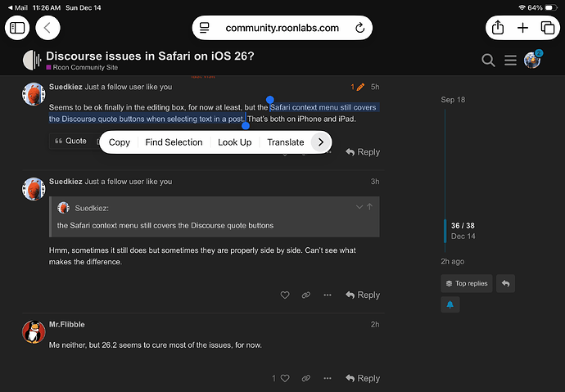Open the forum hamburger menu
The width and height of the screenshot is (565, 392).
tap(510, 60)
